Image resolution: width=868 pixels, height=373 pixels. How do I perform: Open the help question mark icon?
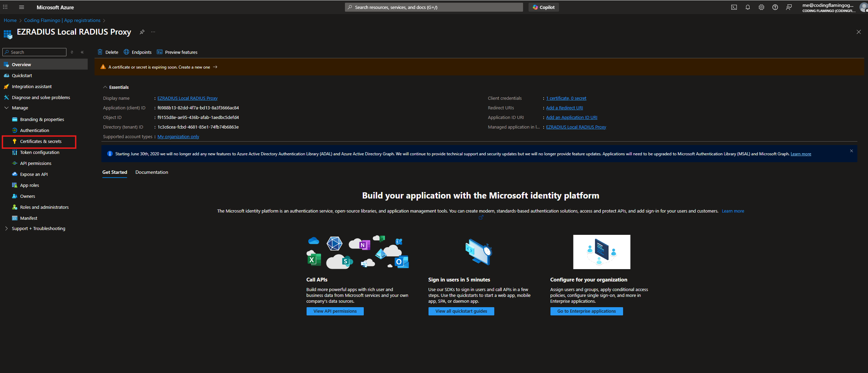pyautogui.click(x=775, y=7)
